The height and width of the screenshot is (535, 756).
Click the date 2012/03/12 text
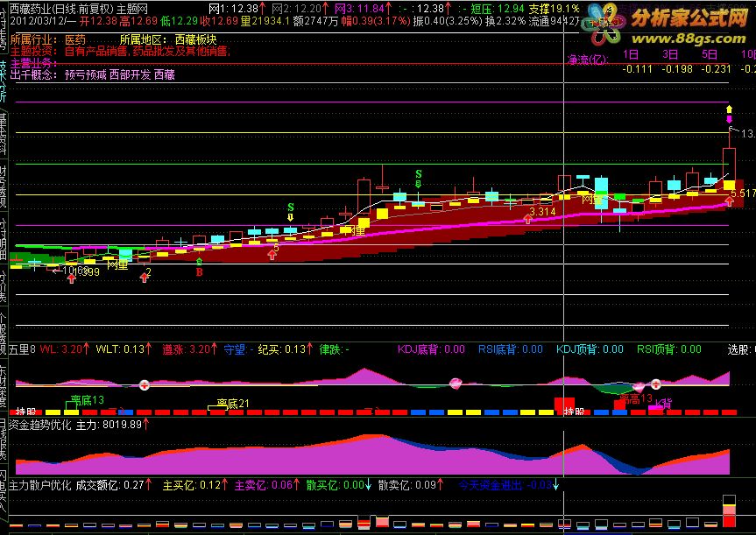38,21
